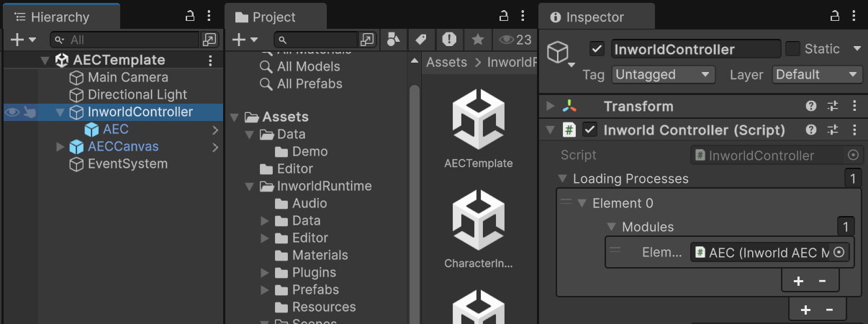Screen dimensions: 868x324
Task: Collapse the InworldRuntime folder
Action: (250, 186)
